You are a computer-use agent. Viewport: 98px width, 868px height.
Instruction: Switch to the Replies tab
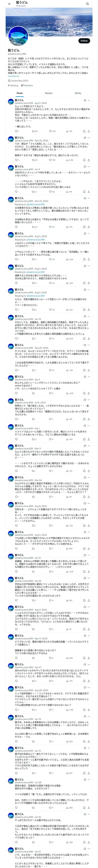click(x=49, y=93)
